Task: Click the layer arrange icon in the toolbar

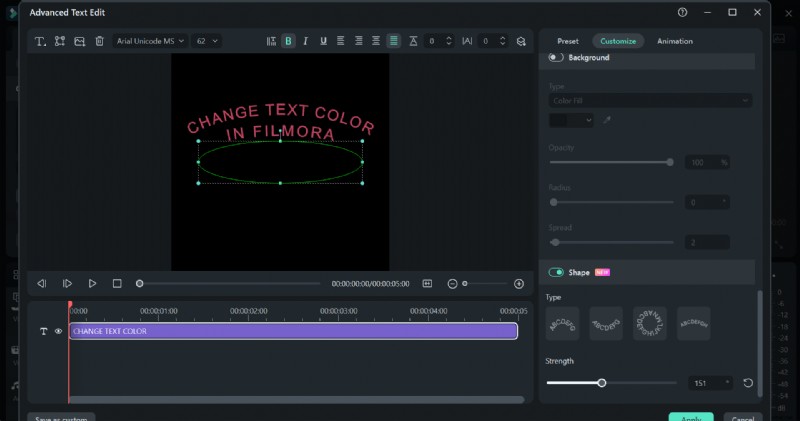Action: click(521, 41)
